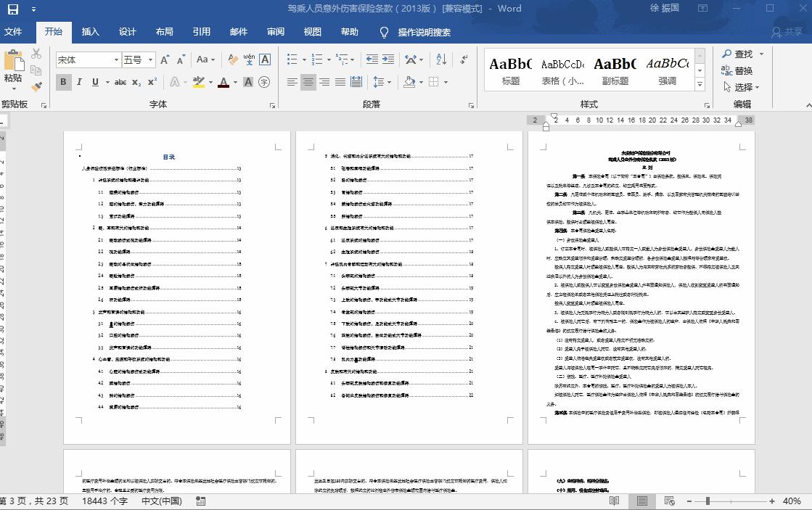
Task: Click the Save icon in title bar
Action: [13, 9]
